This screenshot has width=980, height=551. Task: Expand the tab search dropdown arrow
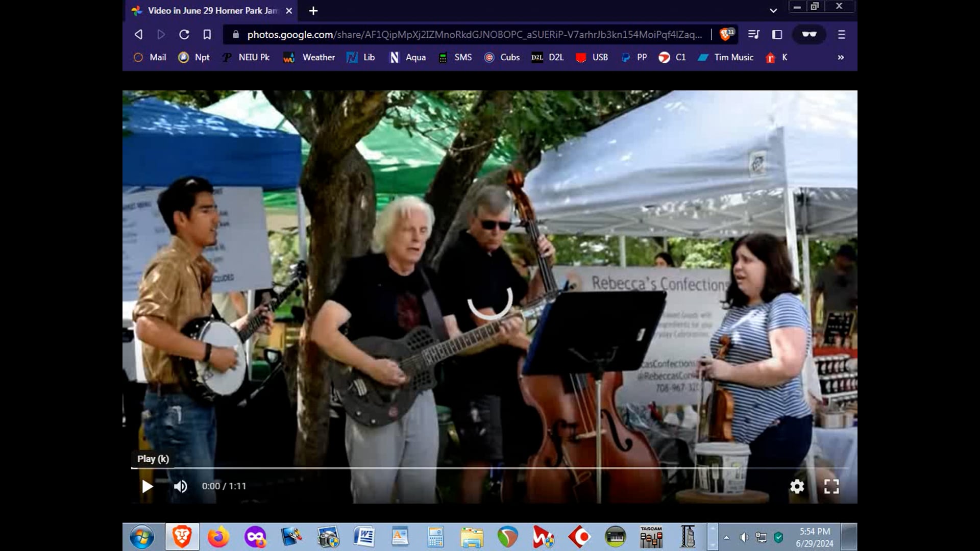point(773,11)
